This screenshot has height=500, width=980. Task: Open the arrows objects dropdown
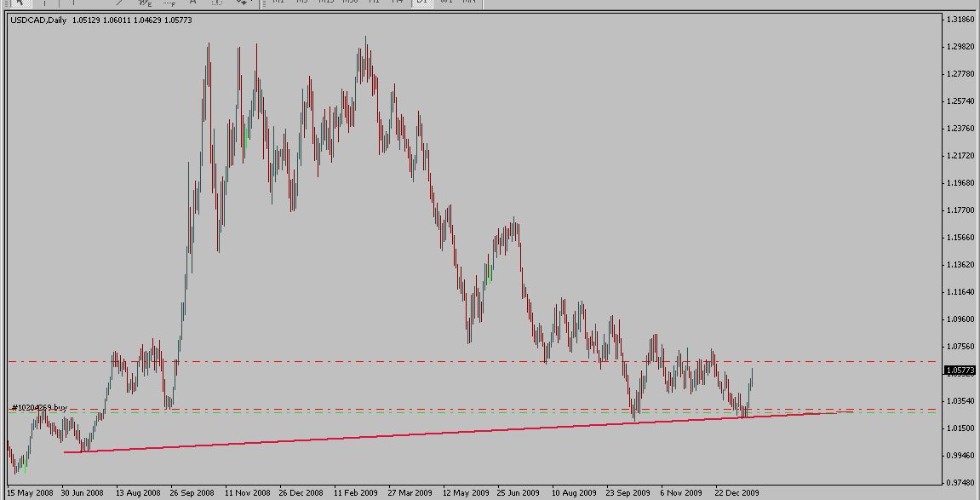[244, 3]
